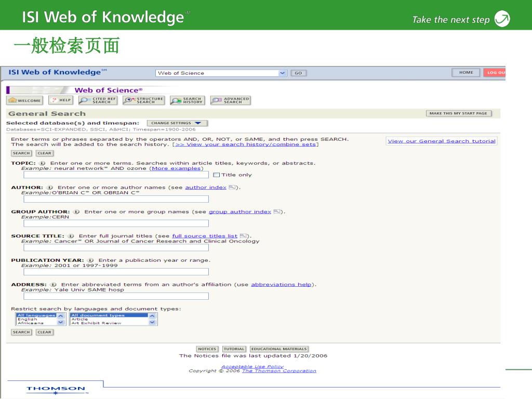Image resolution: width=532 pixels, height=399 pixels.
Task: Click the GROUP AUTHOR input field
Action: [116, 223]
